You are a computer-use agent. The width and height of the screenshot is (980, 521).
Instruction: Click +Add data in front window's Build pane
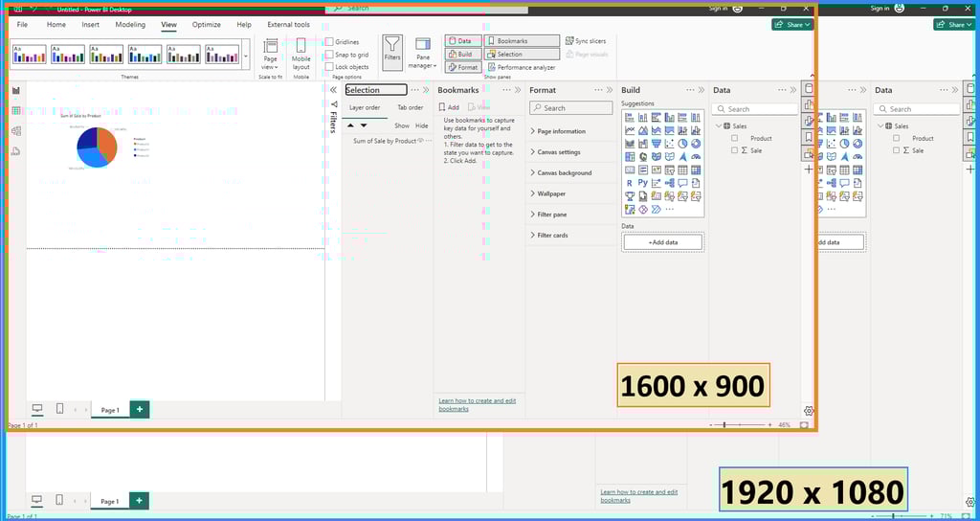point(662,242)
